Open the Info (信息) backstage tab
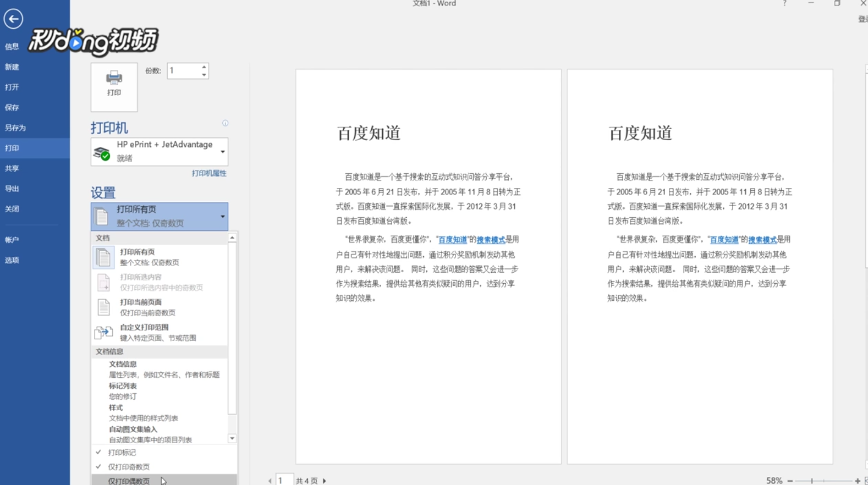The image size is (868, 485). 35,47
